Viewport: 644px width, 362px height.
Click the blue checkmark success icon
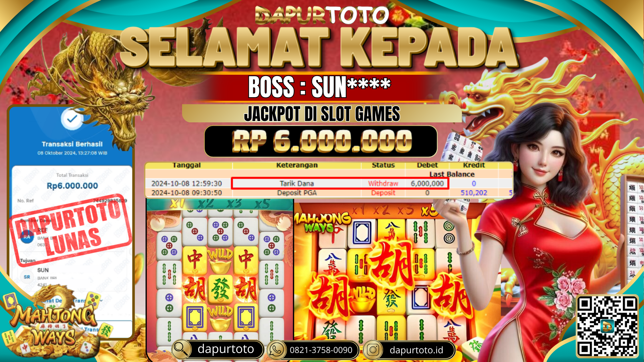[x=72, y=119]
